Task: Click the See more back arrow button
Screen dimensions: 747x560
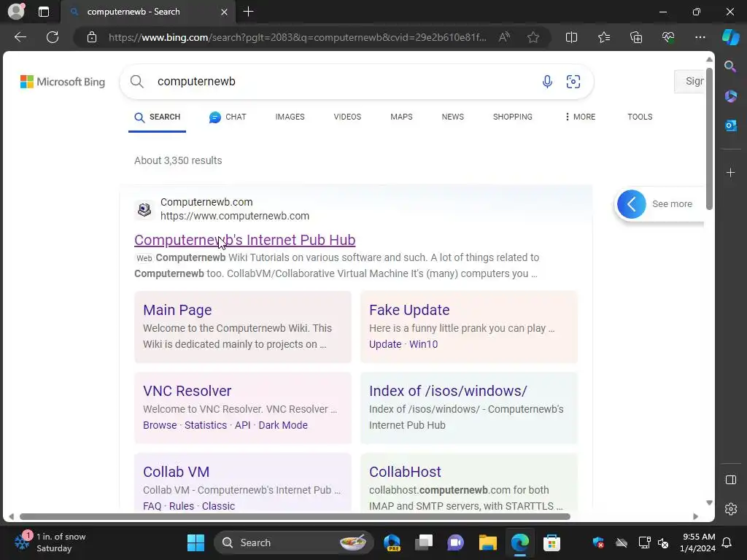Action: [631, 204]
